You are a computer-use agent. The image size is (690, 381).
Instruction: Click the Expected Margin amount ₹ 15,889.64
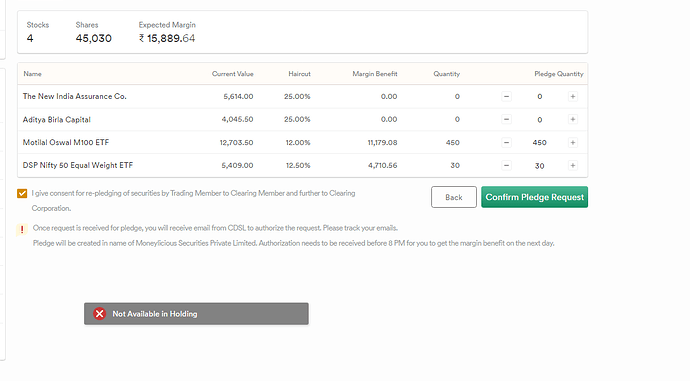coord(167,39)
